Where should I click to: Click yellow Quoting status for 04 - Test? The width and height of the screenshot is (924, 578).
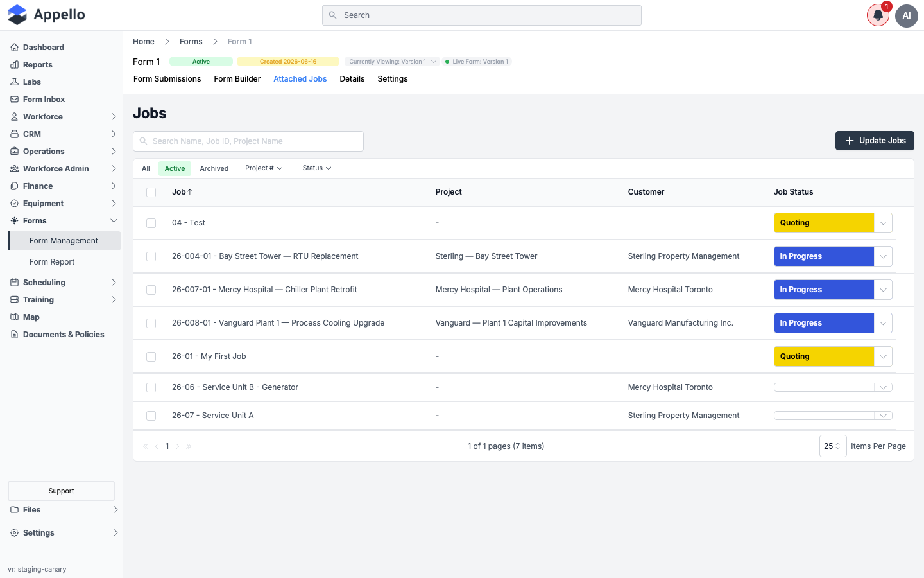[824, 223]
